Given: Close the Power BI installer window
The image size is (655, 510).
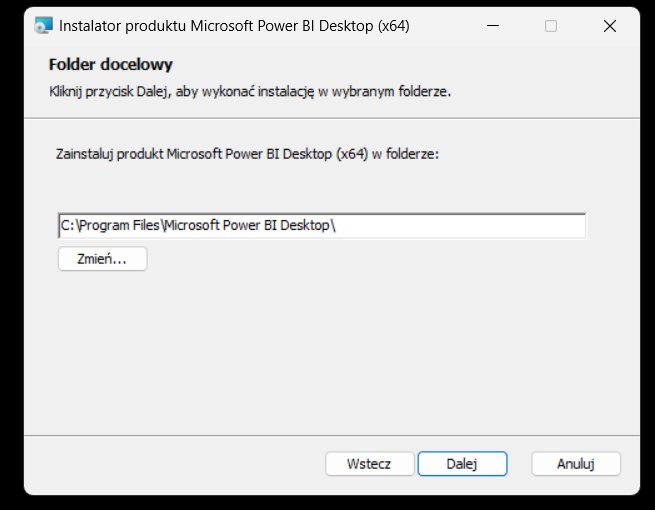Looking at the screenshot, I should (x=610, y=26).
